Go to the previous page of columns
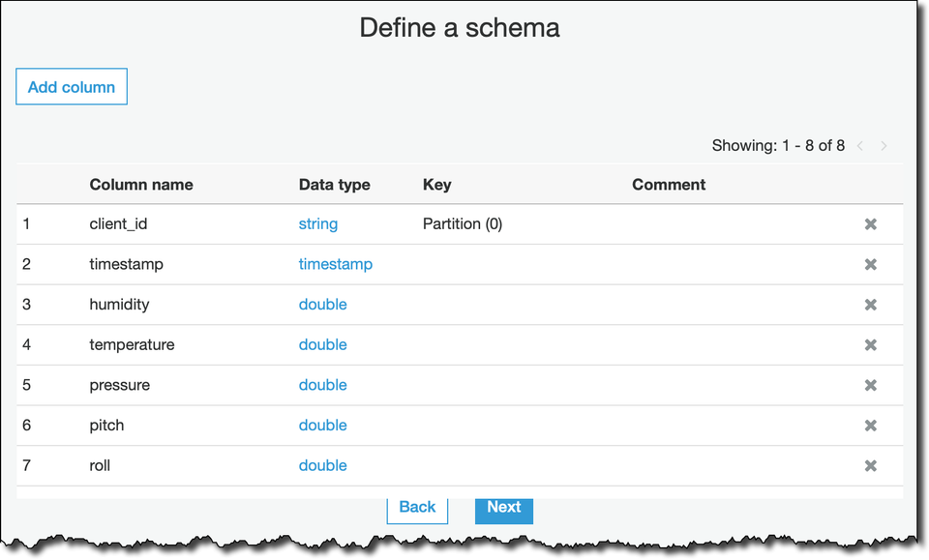Image resolution: width=929 pixels, height=560 pixels. point(860,146)
